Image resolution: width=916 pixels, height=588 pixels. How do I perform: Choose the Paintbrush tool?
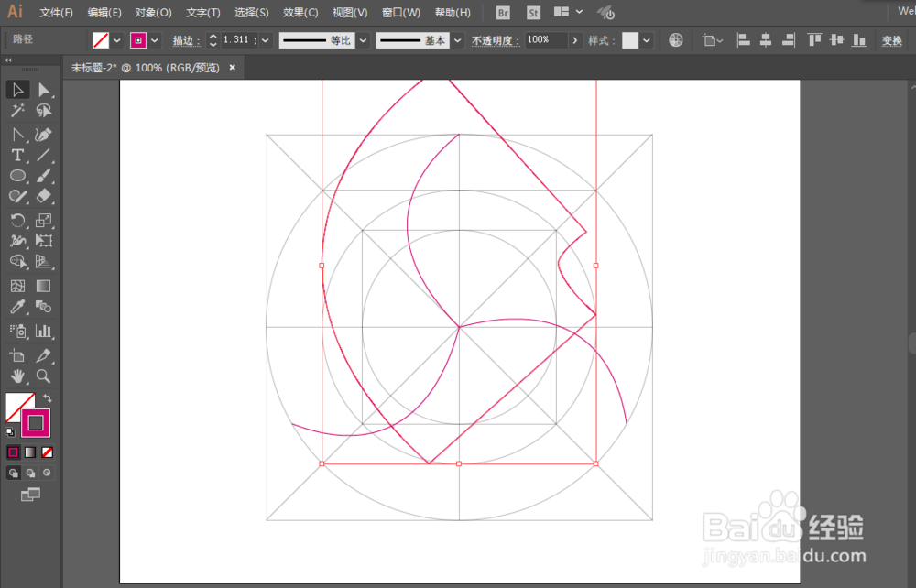pyautogui.click(x=44, y=175)
